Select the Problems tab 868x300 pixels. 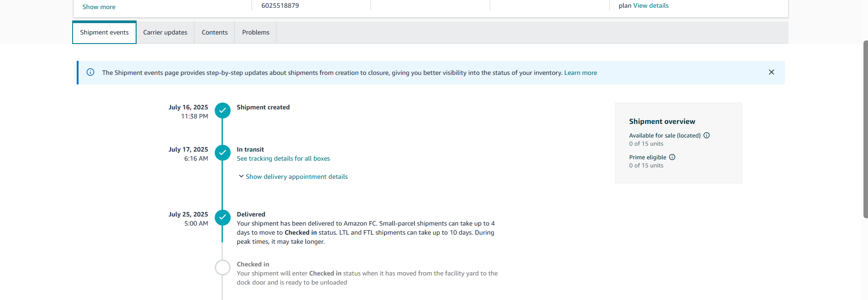pyautogui.click(x=256, y=32)
